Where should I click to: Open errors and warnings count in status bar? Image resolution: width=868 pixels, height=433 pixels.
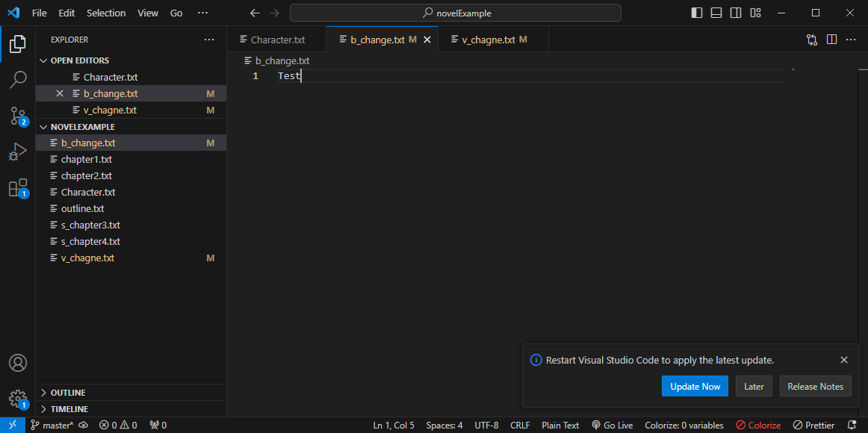click(x=118, y=426)
